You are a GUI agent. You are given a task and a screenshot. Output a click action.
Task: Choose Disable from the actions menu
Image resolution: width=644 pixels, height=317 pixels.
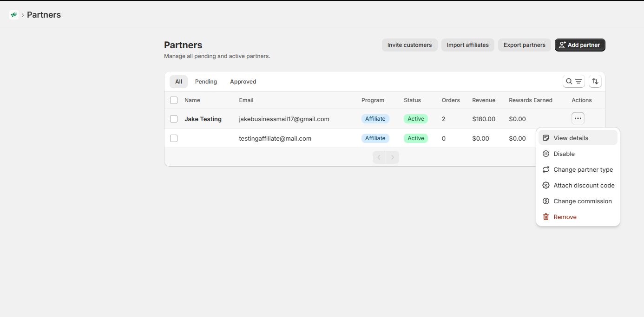point(578,154)
